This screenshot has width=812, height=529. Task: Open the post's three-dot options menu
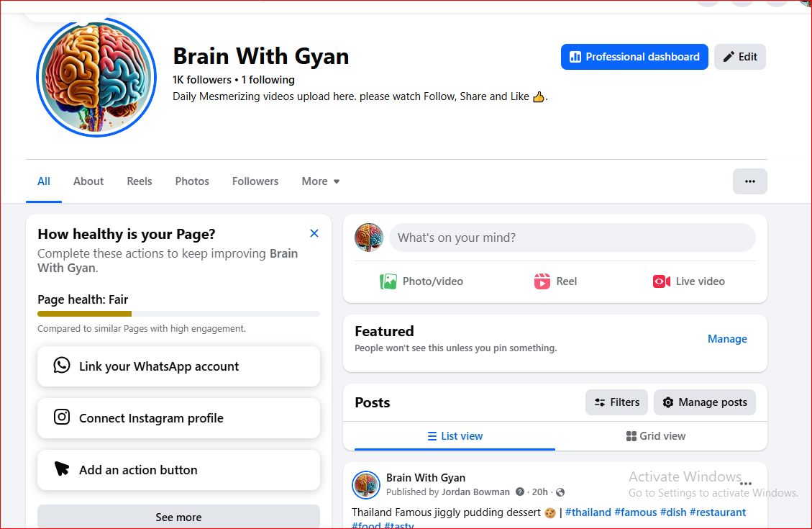point(746,484)
